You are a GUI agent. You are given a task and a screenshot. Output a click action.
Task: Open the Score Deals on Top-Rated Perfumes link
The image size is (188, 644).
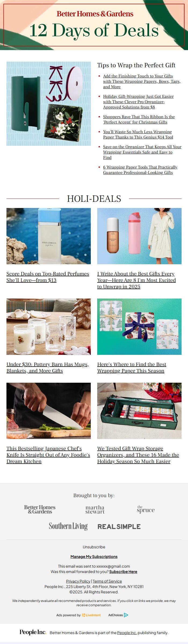pos(48,277)
